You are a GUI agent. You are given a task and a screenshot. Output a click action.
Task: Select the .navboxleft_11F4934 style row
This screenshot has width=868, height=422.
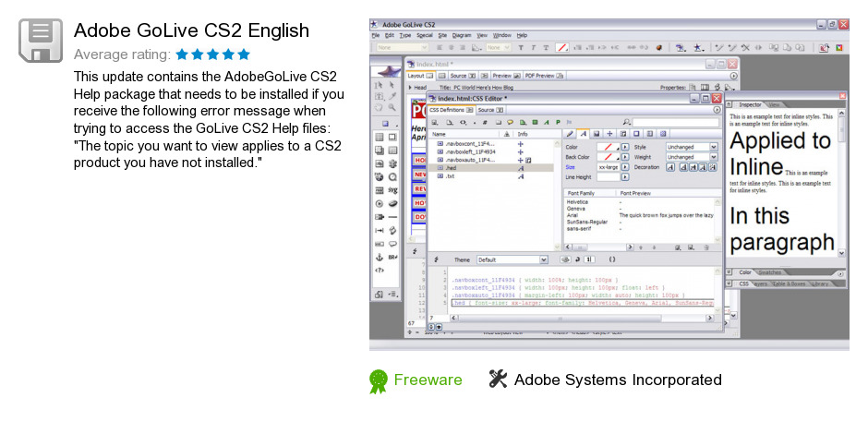(x=491, y=151)
